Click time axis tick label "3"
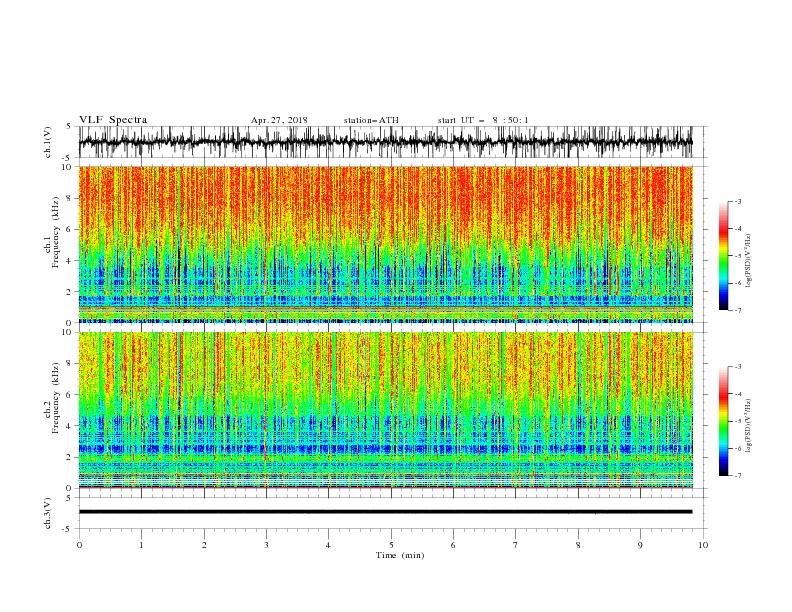 [266, 545]
